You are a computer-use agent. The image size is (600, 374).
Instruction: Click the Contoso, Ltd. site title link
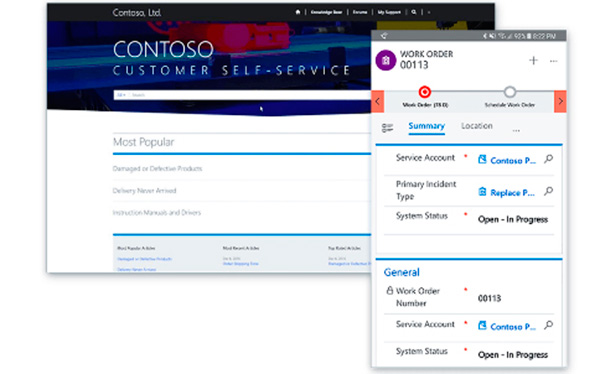[x=137, y=13]
